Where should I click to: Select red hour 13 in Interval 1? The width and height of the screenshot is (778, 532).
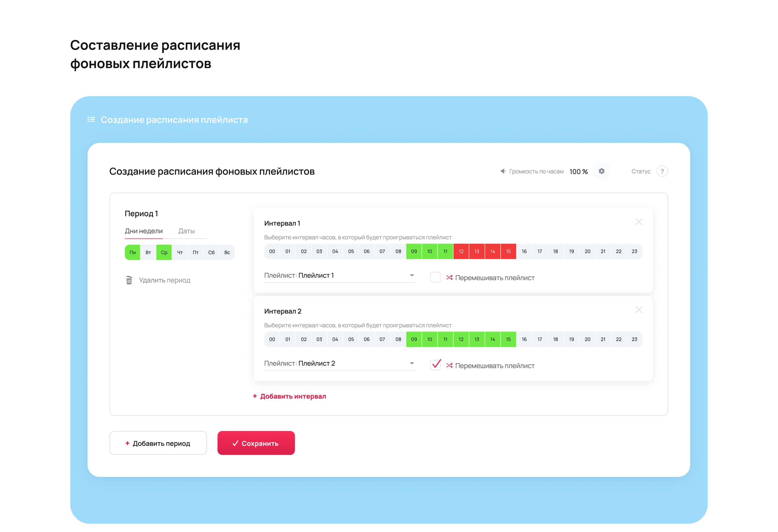[x=477, y=251]
